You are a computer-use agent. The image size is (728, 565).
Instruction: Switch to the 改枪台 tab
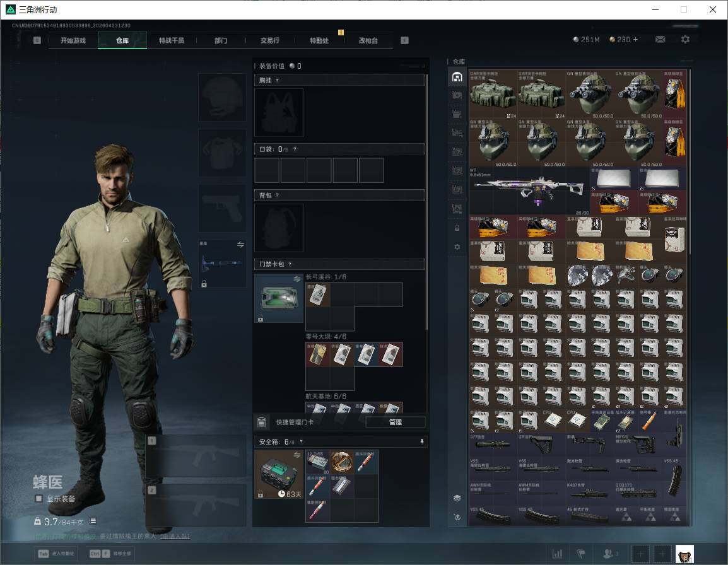(x=368, y=40)
